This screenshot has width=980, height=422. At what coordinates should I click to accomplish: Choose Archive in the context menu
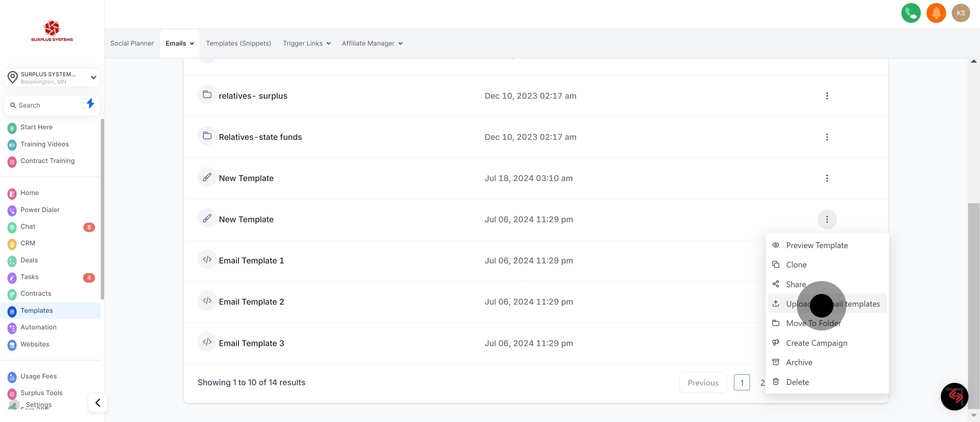point(827,363)
